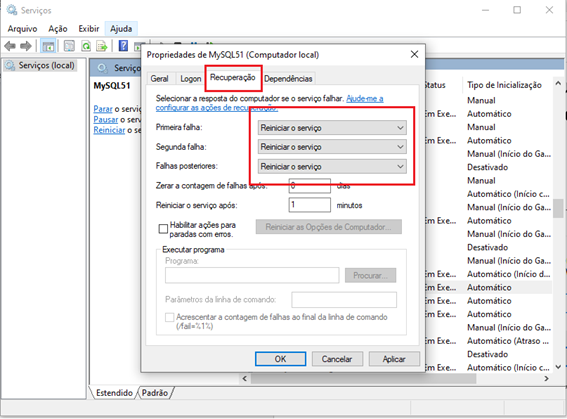This screenshot has height=419, width=567.
Task: Select the Recuperação tab
Action: (x=233, y=77)
